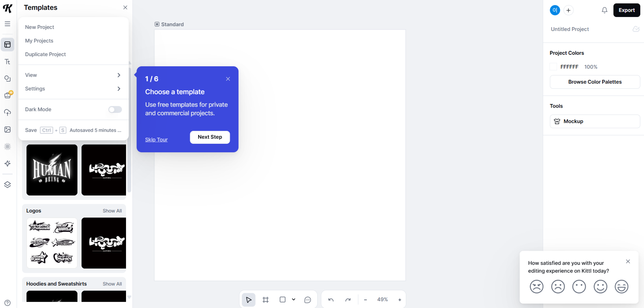Open notifications bell

[605, 10]
